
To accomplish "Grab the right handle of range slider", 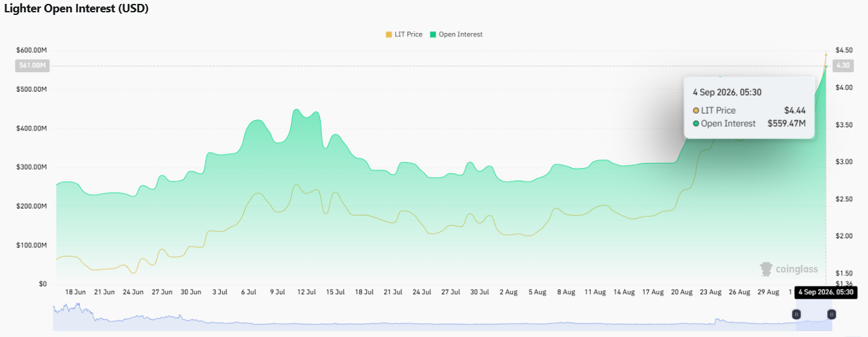I will [831, 314].
